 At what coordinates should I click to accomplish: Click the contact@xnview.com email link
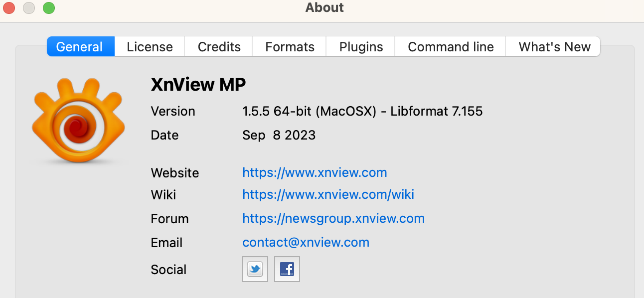(x=306, y=243)
